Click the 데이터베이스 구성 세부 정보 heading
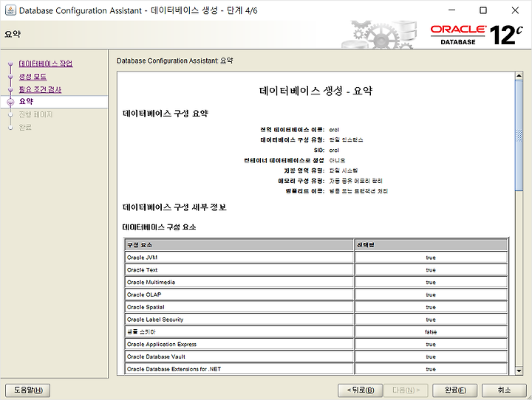 (174, 207)
